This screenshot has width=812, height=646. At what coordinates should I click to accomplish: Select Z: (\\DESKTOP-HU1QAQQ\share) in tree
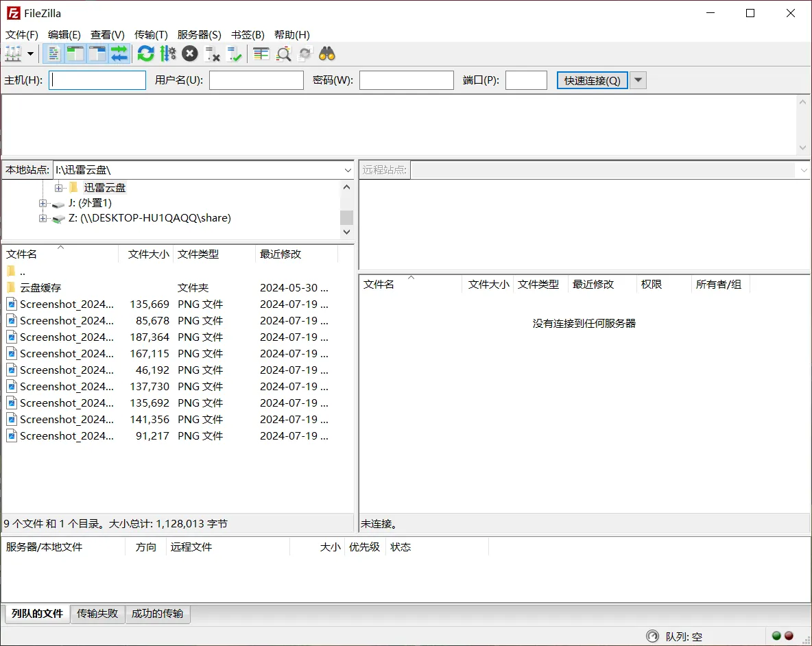(x=150, y=218)
